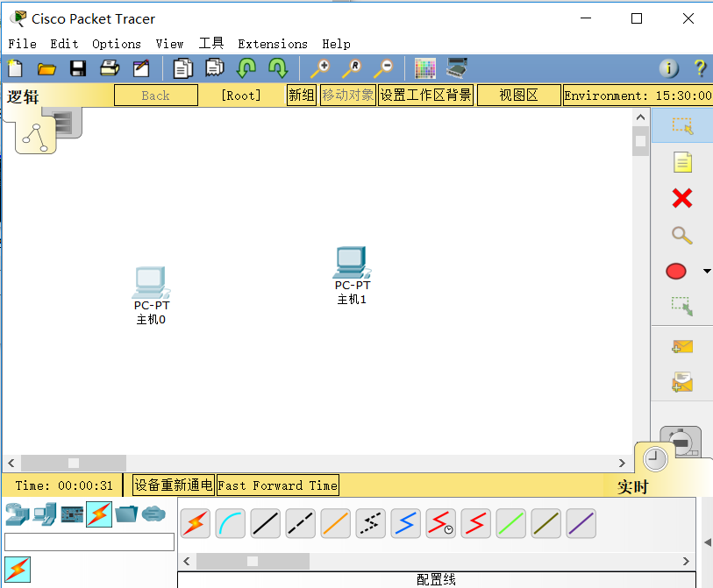
Task: Select the PC-PT 主机1 device
Action: coord(352,275)
